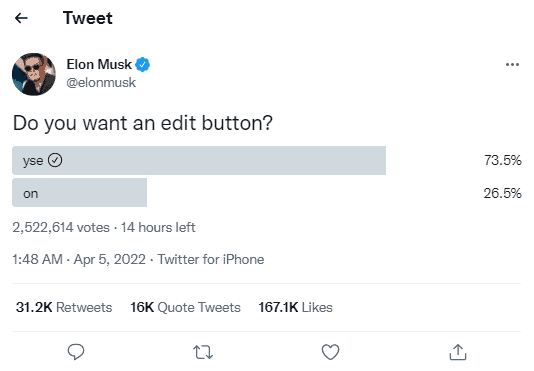Screen dimensions: 534x371
Task: View the 31.2K Retweets list
Action: pos(64,307)
